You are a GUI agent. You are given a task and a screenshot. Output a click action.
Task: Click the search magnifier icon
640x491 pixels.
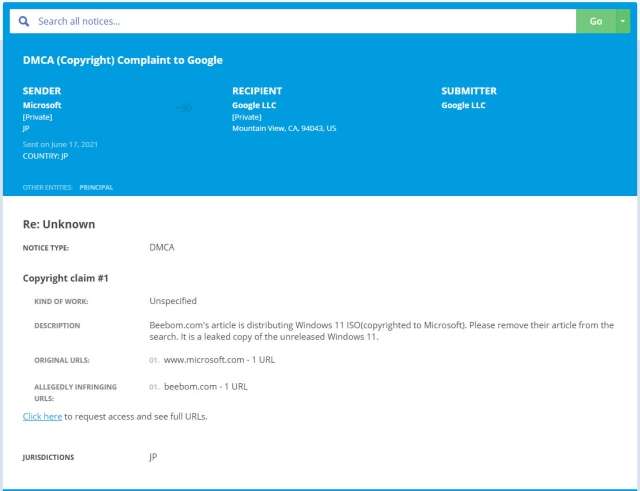pos(24,21)
